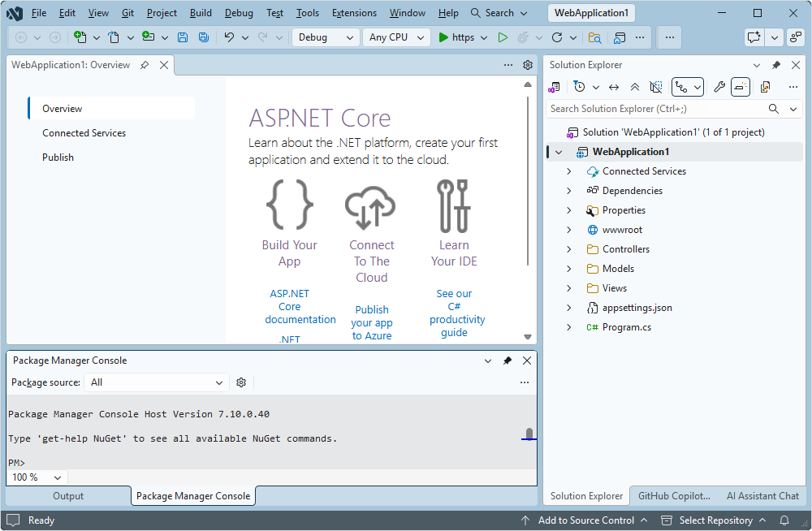Open ASP.NET Core documentation link
The width and height of the screenshot is (812, 531).
pyautogui.click(x=300, y=307)
